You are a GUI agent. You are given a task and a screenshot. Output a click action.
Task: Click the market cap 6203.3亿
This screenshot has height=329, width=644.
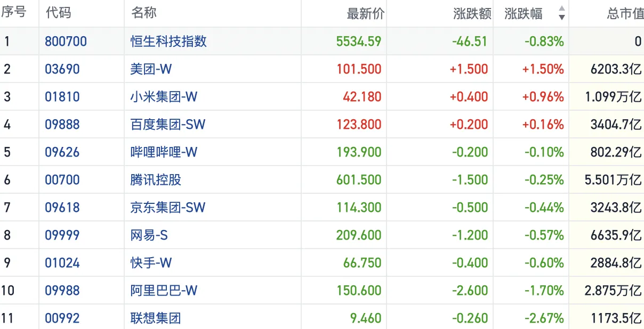(x=616, y=69)
